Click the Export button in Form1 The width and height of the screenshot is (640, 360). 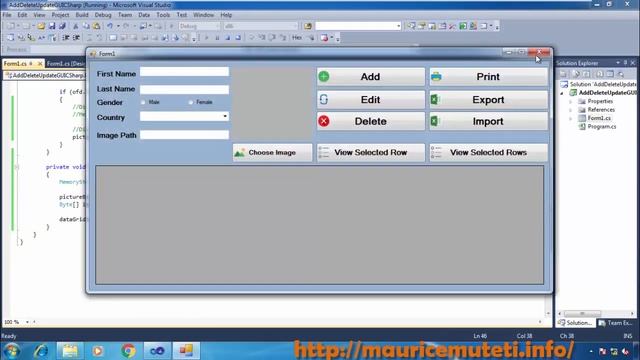[x=488, y=100]
